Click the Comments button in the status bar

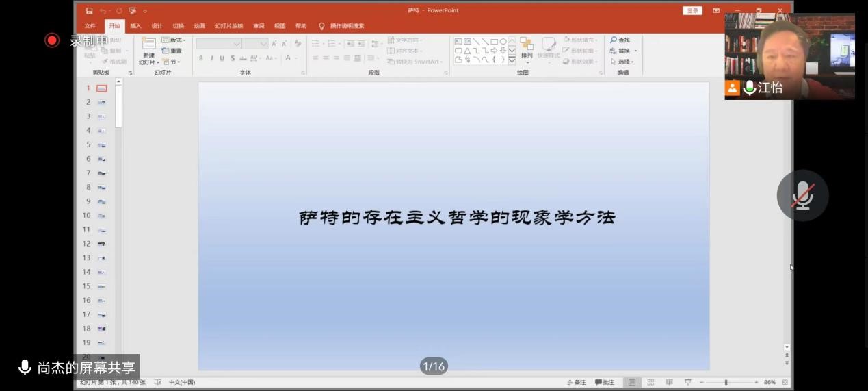point(605,382)
